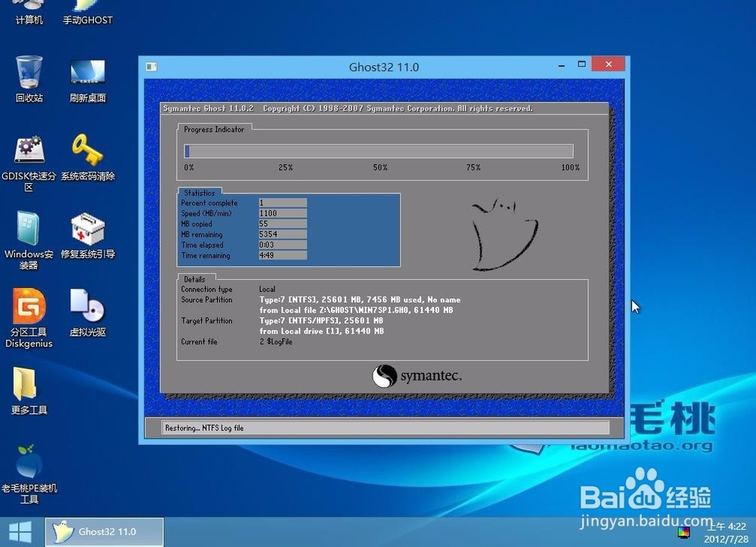Screen dimensions: 756x547
Task: Open the Windows安装器 icon
Action: tap(29, 241)
